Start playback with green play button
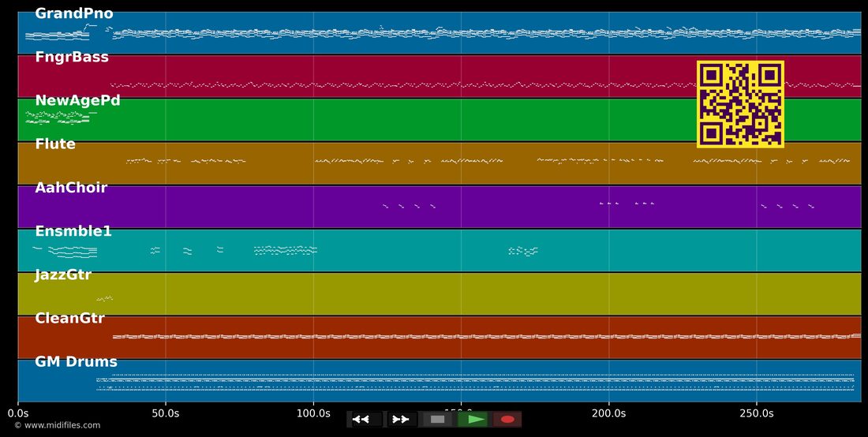The width and height of the screenshot is (868, 437). coord(473,420)
